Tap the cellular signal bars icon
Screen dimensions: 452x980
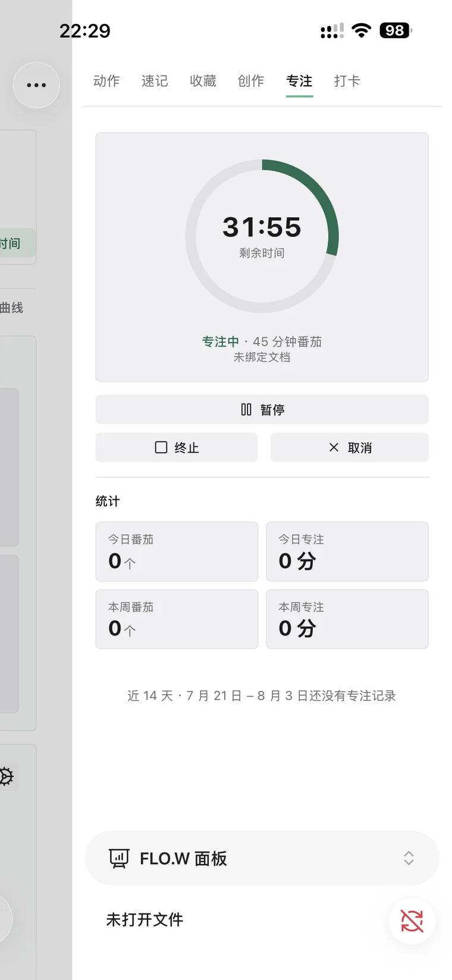(332, 31)
